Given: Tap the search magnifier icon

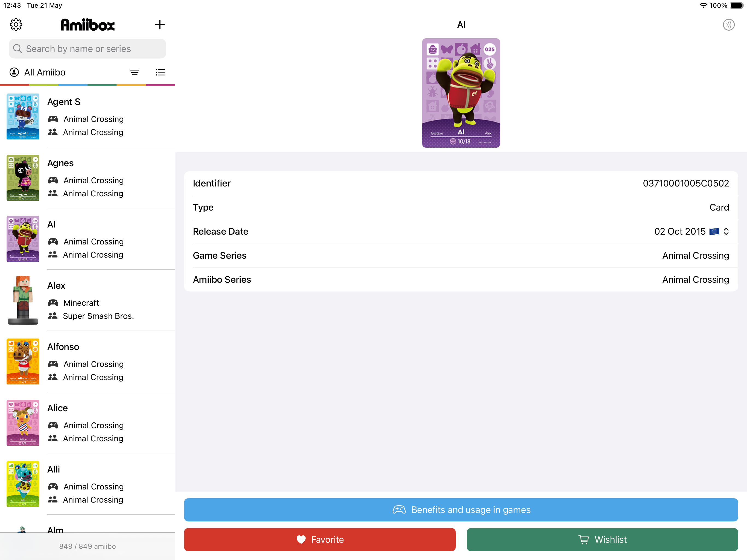Looking at the screenshot, I should pos(17,49).
